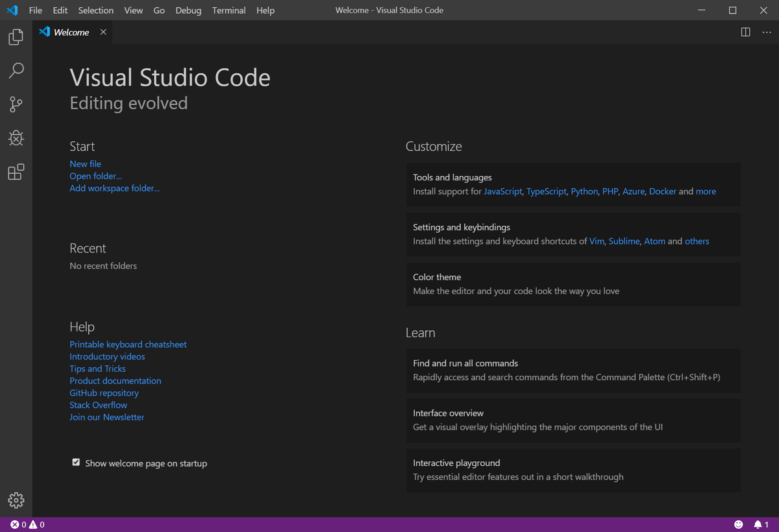The image size is (779, 532).
Task: Open the View menu
Action: [x=134, y=10]
